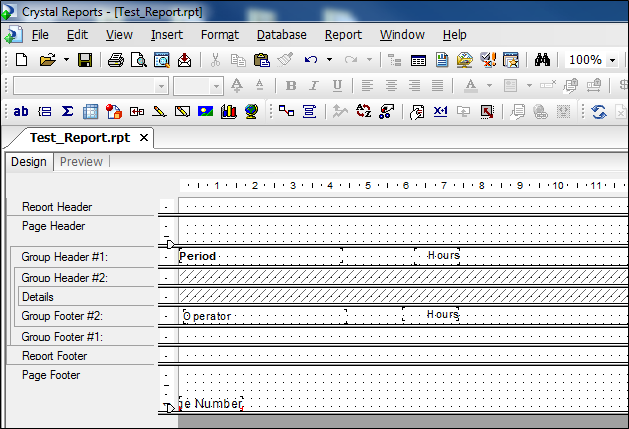Insert a cross-tab icon

(90, 111)
